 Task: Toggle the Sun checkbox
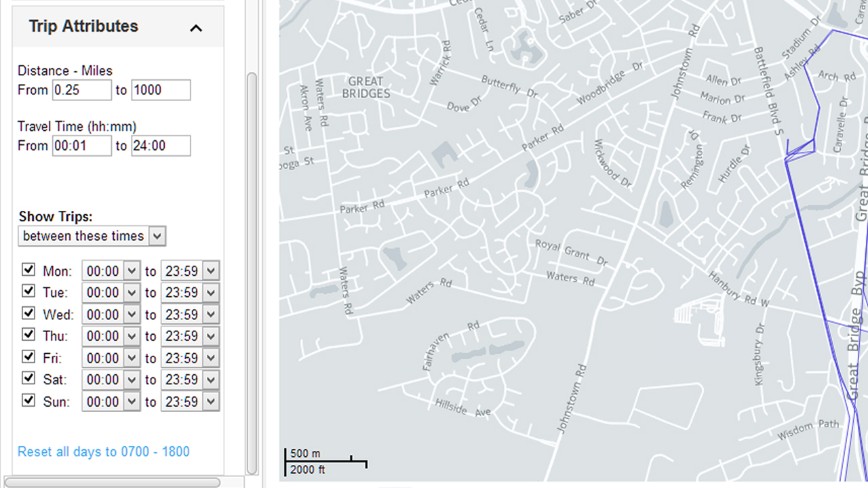tap(28, 400)
